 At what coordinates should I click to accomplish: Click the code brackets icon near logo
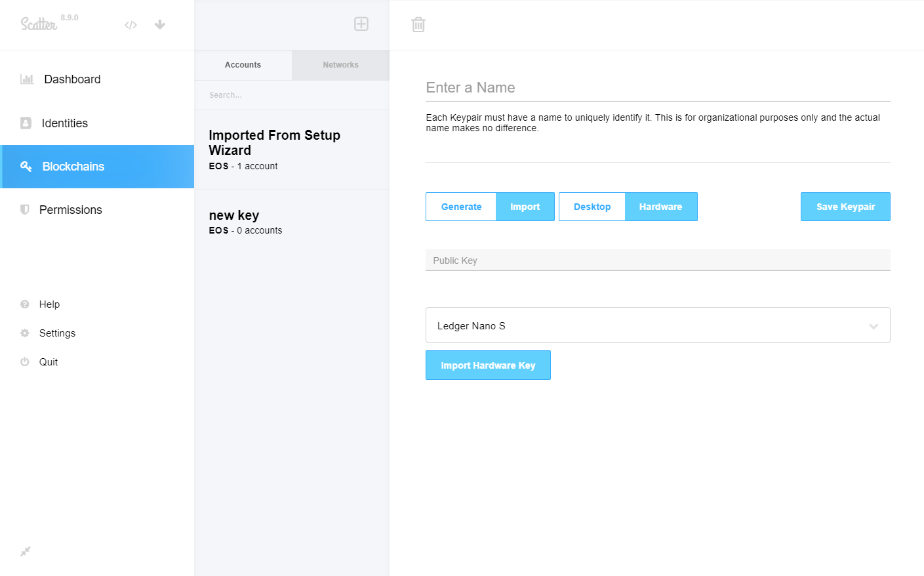pyautogui.click(x=131, y=25)
